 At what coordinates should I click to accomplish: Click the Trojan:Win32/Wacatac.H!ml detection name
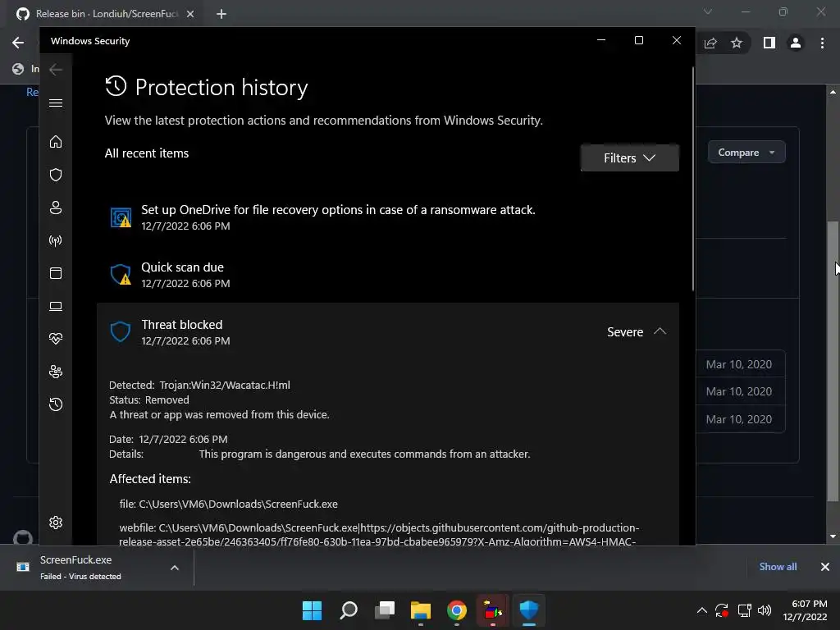[x=225, y=386]
